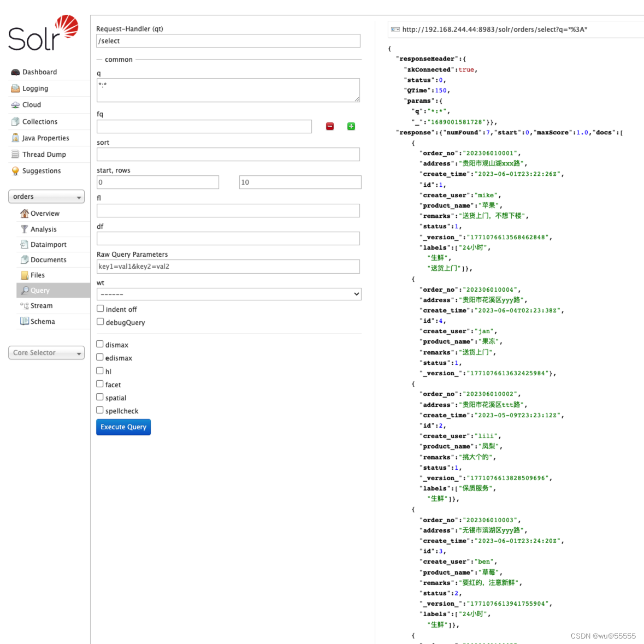Open the wt response format dropdown
The height and width of the screenshot is (644, 644).
tap(229, 294)
